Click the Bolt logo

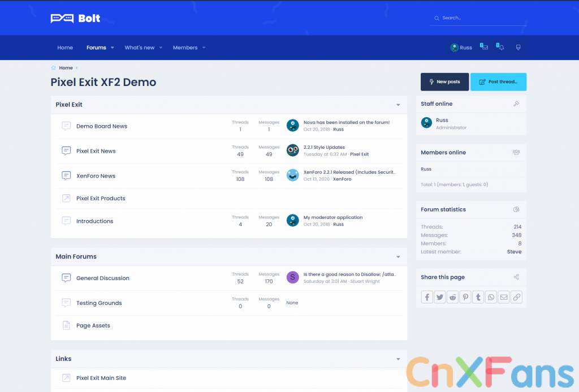pyautogui.click(x=75, y=18)
